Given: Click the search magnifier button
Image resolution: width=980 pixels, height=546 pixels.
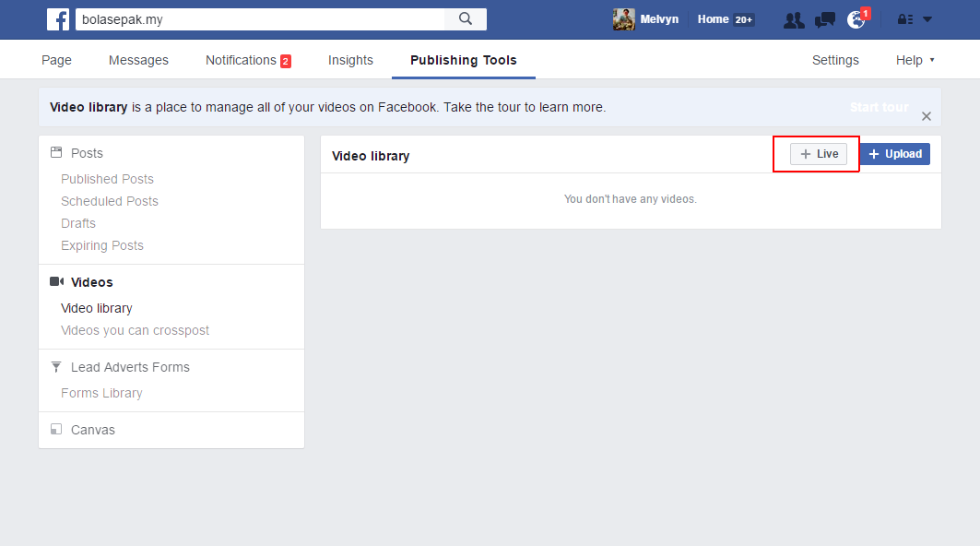Looking at the screenshot, I should pyautogui.click(x=465, y=19).
